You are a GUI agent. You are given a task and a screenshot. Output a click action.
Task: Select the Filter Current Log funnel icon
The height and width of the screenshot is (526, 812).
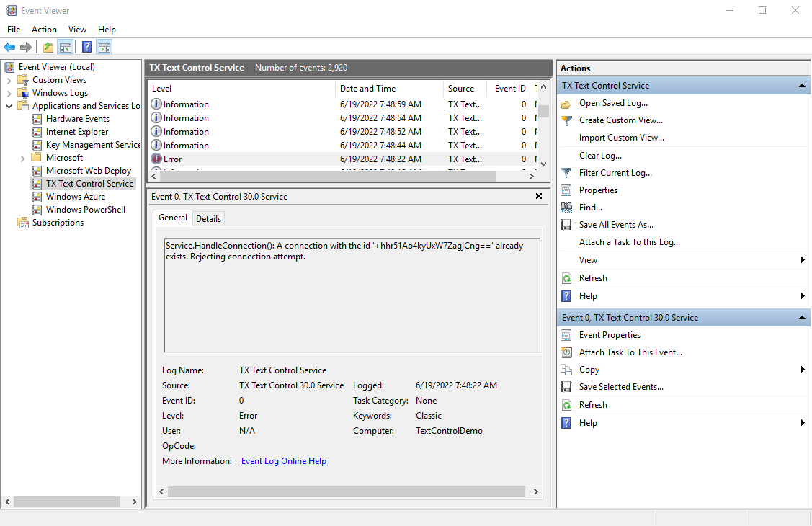(566, 172)
